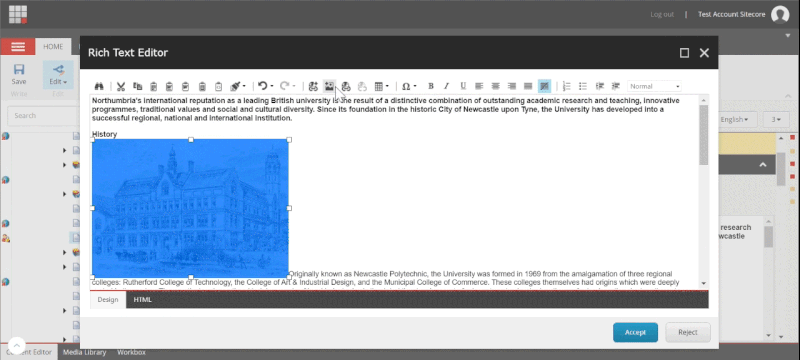Expand the Format Stripper dropdown arrow
This screenshot has width=800, height=360.
coord(244,86)
